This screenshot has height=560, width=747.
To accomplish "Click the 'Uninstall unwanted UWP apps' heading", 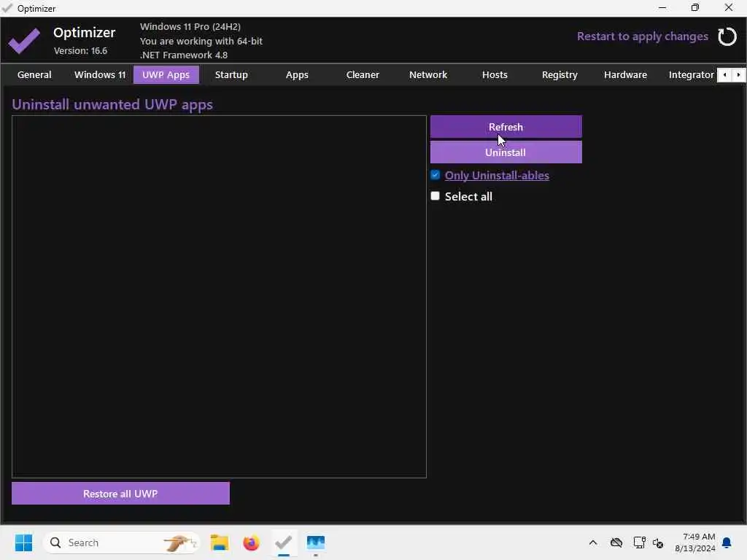I will click(x=112, y=104).
